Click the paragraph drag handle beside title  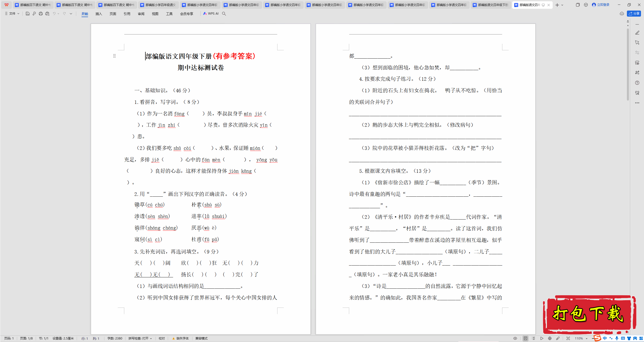(x=114, y=56)
